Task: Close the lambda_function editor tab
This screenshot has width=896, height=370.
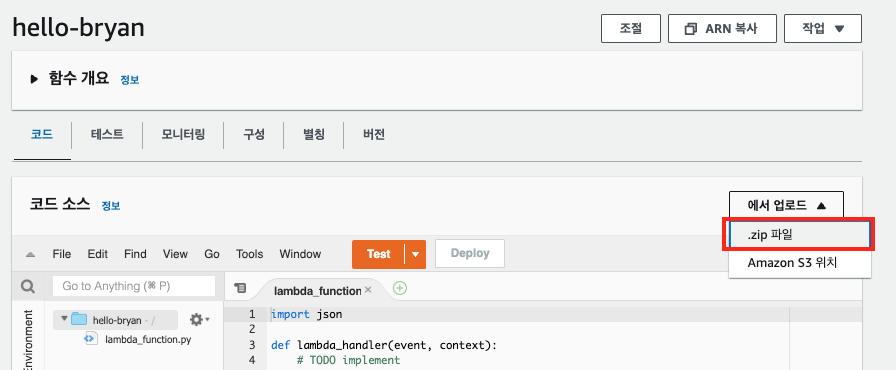Action: [368, 289]
